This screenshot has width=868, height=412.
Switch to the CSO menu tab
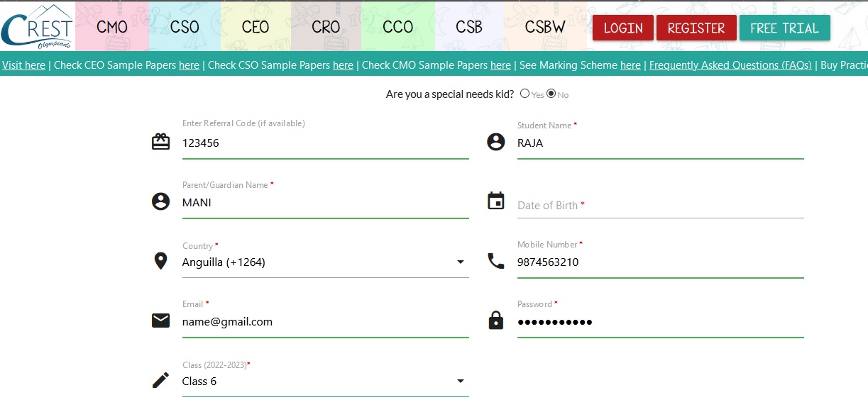pos(185,27)
